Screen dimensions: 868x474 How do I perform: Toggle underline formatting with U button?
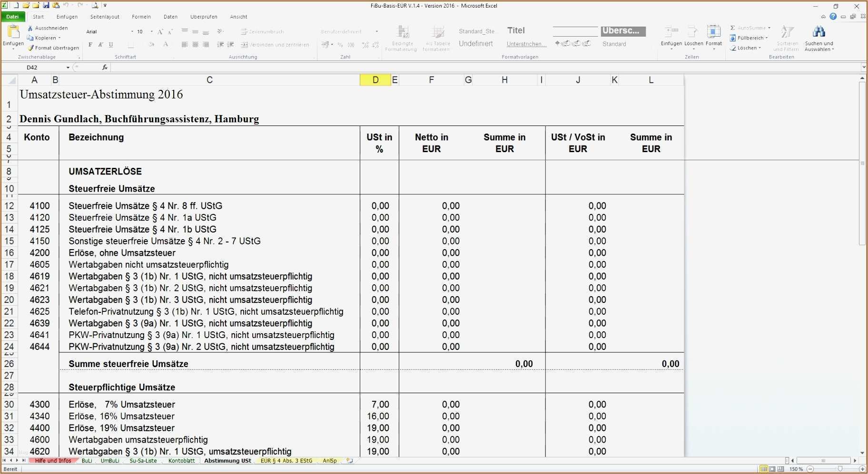click(x=111, y=45)
